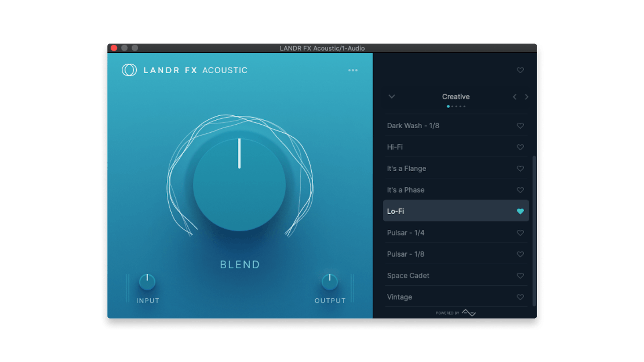Choose the It's a Flange preset
This screenshot has width=644, height=362.
click(x=456, y=168)
